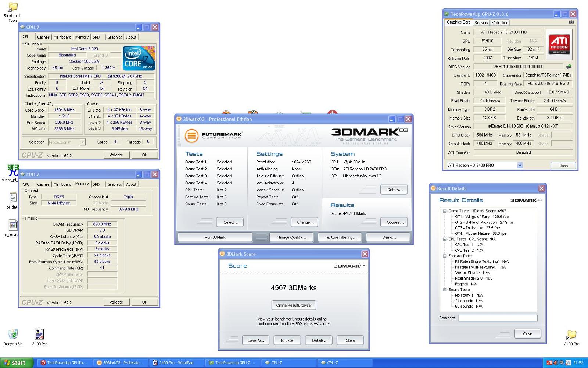This screenshot has height=368, width=588.
Task: Select the Pixel Shader 2.0 tree row
Action: [473, 278]
